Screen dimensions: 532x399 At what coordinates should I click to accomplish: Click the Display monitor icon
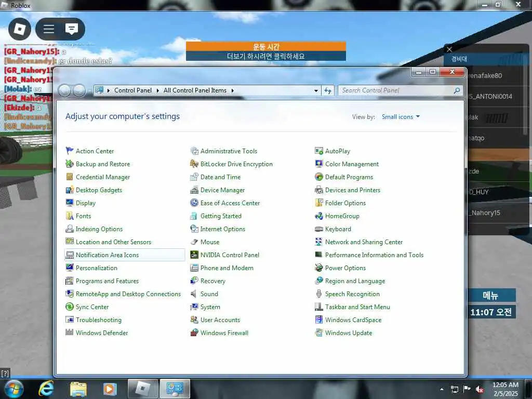[70, 203]
